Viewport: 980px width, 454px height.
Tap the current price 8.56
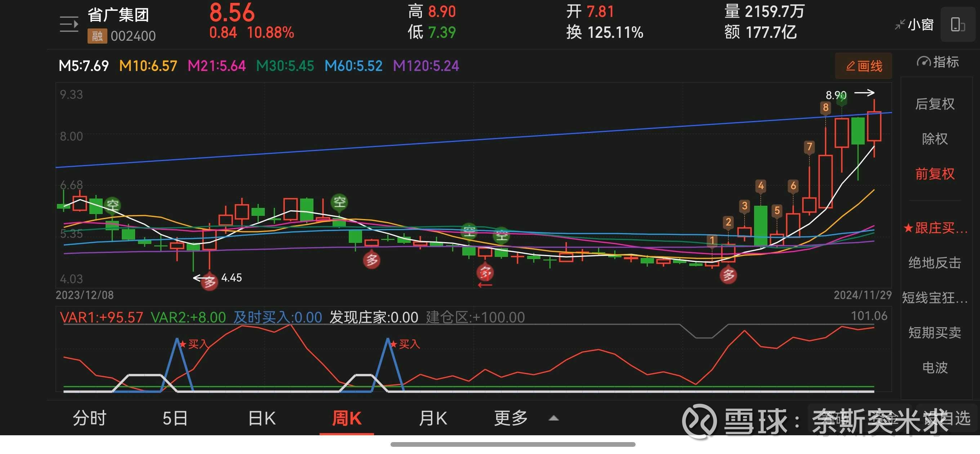(232, 12)
